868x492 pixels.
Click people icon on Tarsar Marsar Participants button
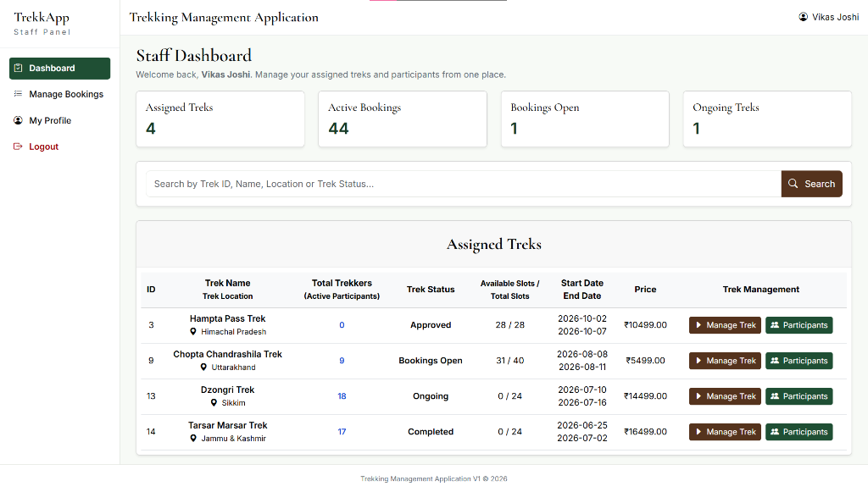coord(775,432)
